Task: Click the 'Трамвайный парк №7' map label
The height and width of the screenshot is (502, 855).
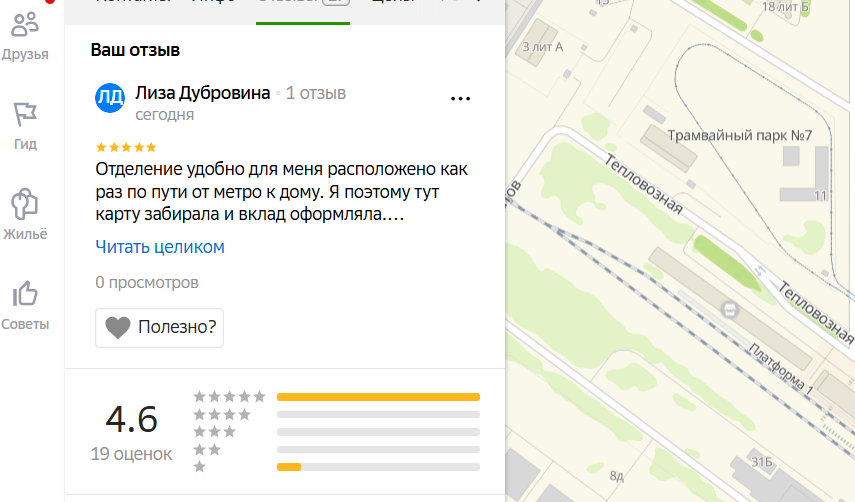Action: point(740,135)
